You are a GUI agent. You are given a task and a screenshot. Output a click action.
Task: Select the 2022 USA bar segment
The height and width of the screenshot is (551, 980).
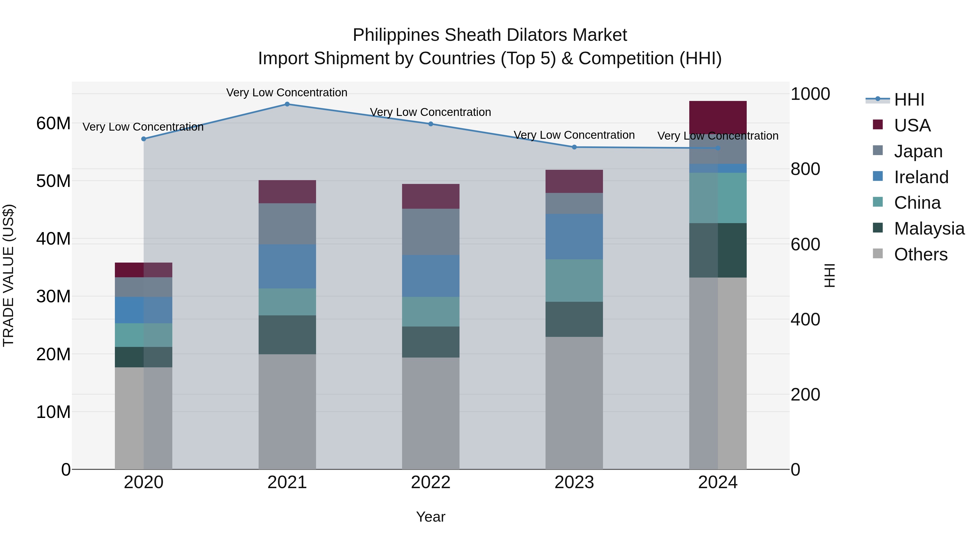tap(431, 197)
